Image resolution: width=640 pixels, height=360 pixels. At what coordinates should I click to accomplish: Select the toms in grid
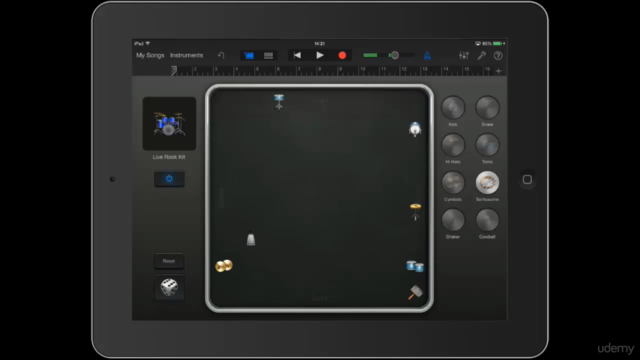pyautogui.click(x=415, y=267)
